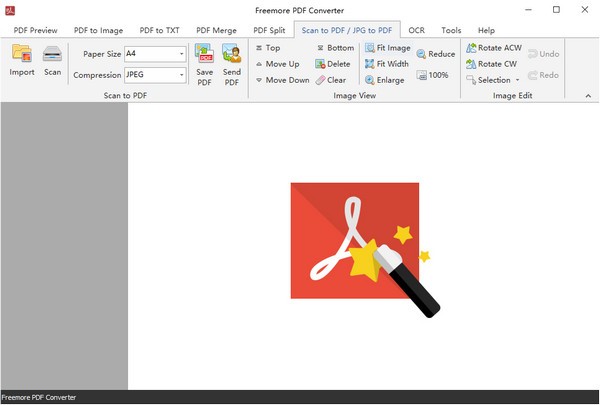
Task: Rotate image CW
Action: pyautogui.click(x=491, y=64)
